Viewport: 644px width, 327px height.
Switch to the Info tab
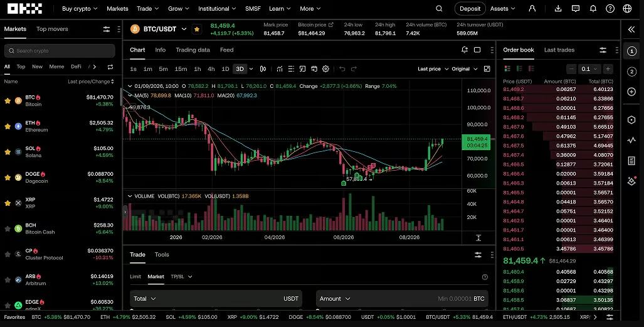(160, 50)
